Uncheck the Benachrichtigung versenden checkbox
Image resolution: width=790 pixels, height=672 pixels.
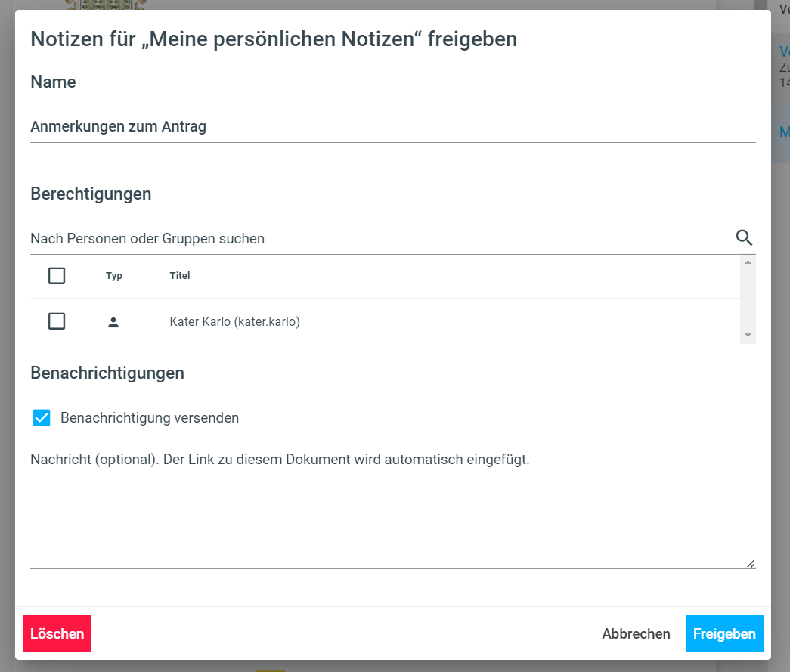42,418
